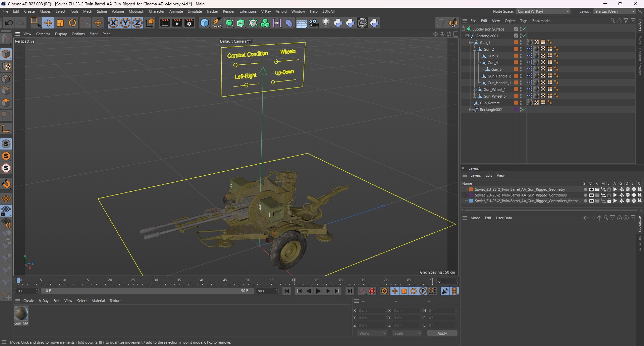Select the Move tool in toolbar
Viewport: 644px width, 346px height.
point(48,23)
